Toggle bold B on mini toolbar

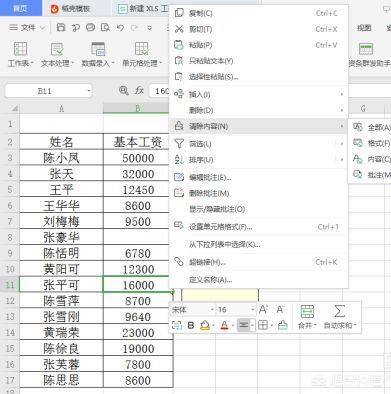click(x=191, y=325)
